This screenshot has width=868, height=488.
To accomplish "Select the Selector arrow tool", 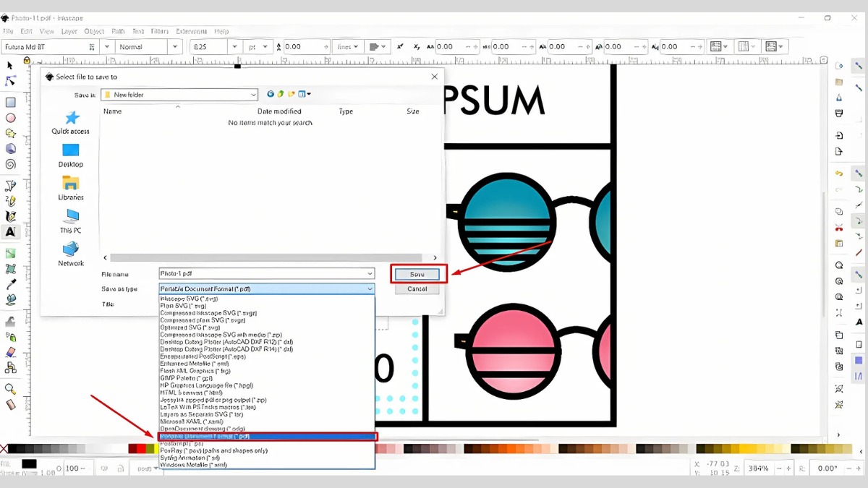I will (10, 66).
